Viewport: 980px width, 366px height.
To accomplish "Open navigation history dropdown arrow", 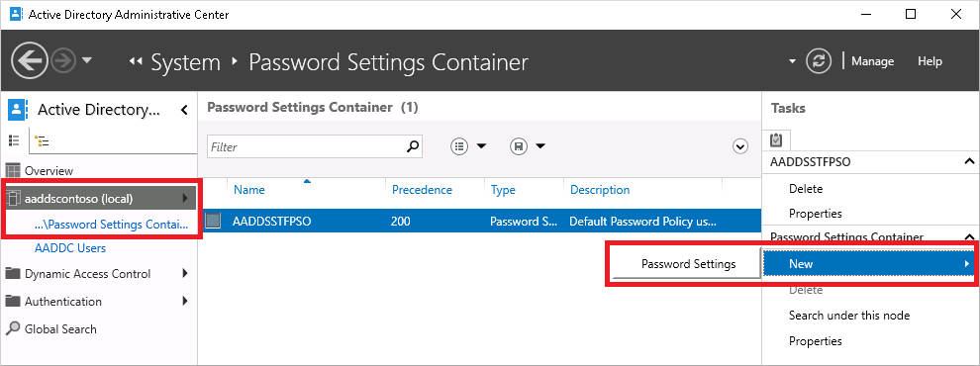I will pos(87,60).
